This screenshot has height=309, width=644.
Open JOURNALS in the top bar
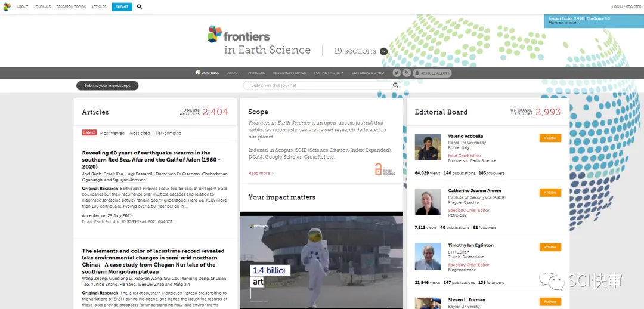(x=42, y=7)
